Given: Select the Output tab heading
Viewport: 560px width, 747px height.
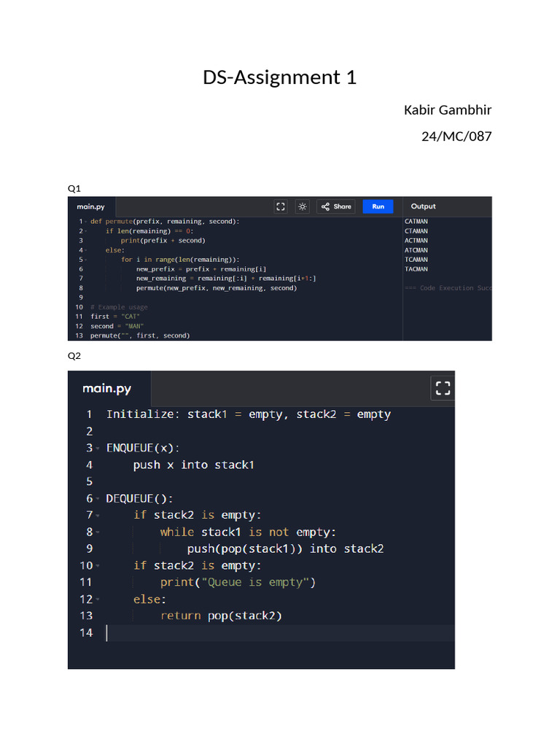Looking at the screenshot, I should pyautogui.click(x=424, y=206).
